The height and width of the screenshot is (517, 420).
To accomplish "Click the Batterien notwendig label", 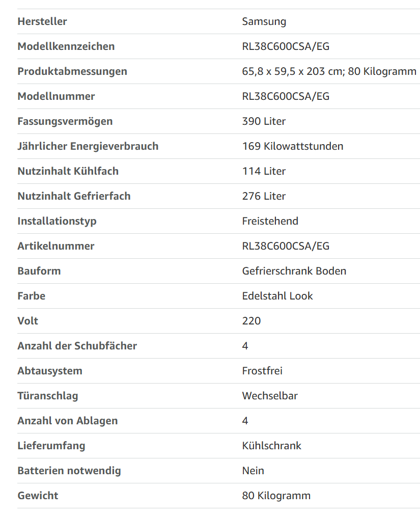I will pyautogui.click(x=69, y=471).
